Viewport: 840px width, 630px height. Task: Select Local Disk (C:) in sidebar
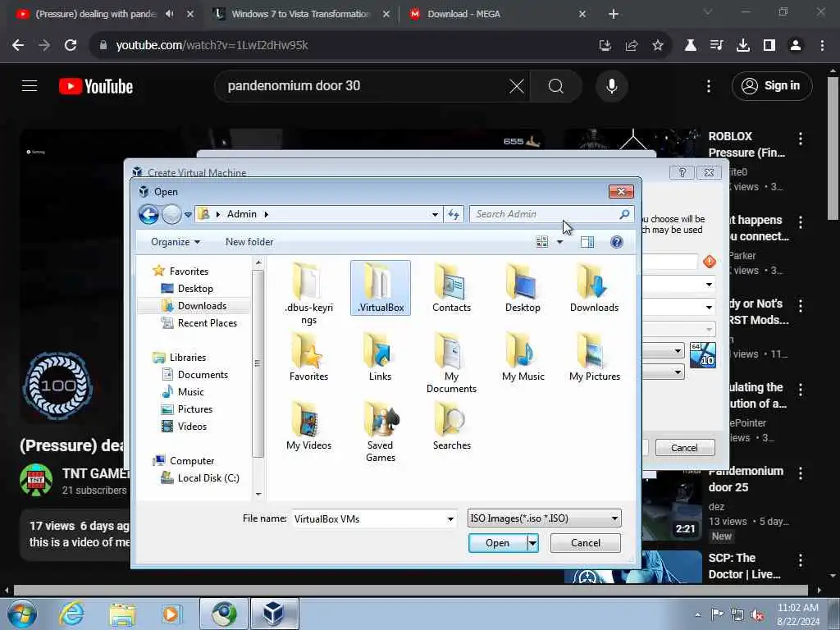tap(208, 478)
